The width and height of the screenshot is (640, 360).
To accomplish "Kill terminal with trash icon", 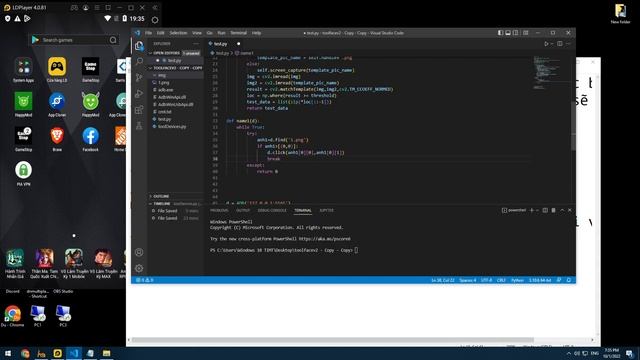I will 553,210.
